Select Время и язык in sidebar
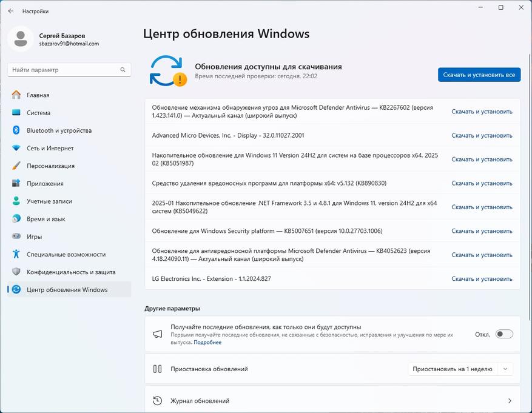The height and width of the screenshot is (413, 532). click(69, 219)
